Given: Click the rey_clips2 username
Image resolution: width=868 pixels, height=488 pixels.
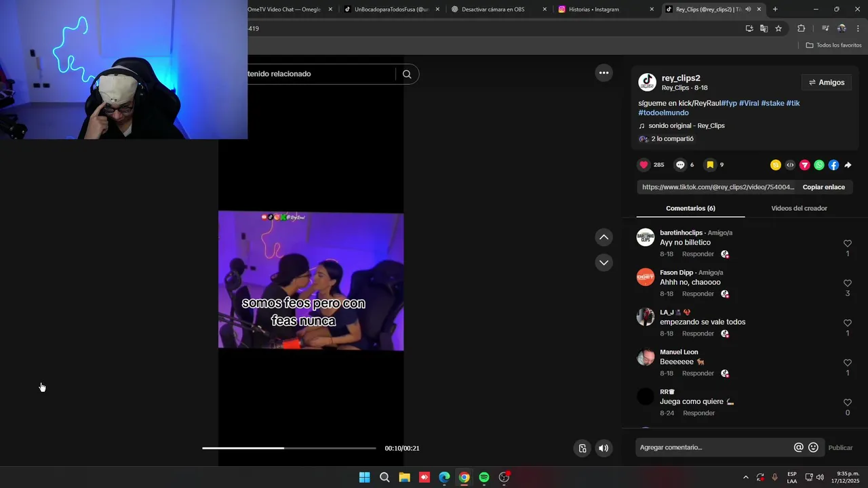Looking at the screenshot, I should tap(681, 78).
